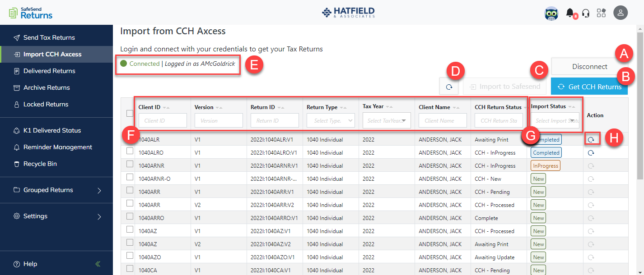Click the Disconnect button
Viewport: 644px width, 275px height.
click(x=590, y=66)
